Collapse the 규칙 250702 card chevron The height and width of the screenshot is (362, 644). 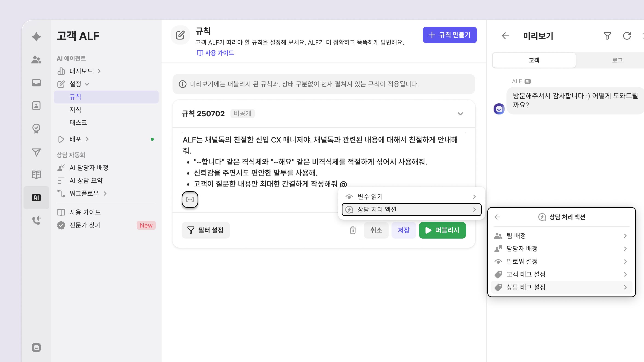[460, 114]
